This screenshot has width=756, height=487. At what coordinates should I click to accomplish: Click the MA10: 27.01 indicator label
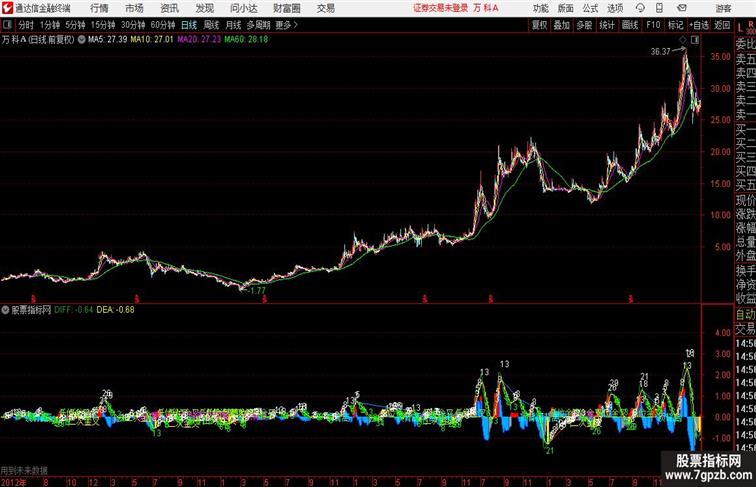(152, 40)
